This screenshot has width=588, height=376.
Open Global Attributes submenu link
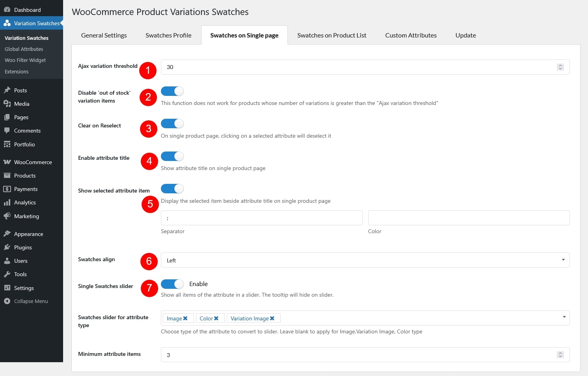point(24,49)
